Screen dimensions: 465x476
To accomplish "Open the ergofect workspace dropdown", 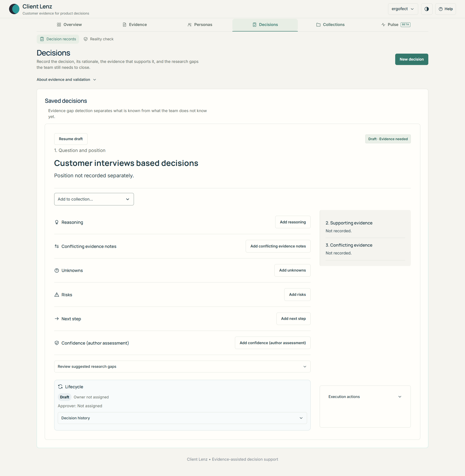I will [403, 9].
